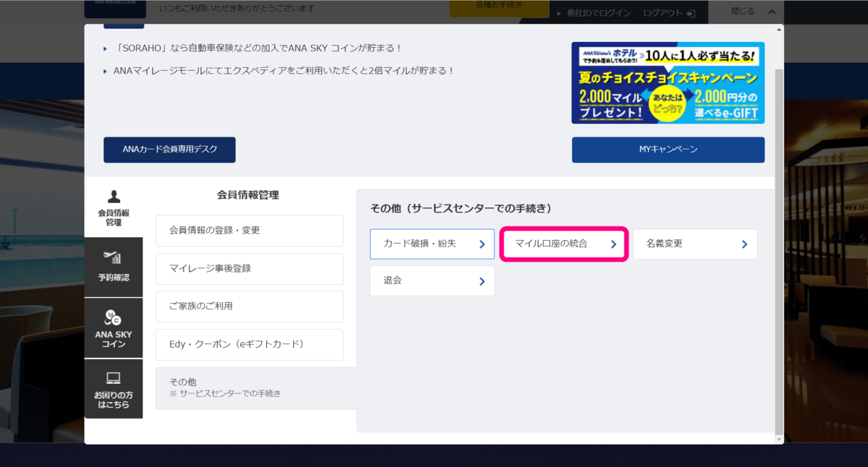Screen dimensions: 868x467
Task: Open カード破損・紛失 procedure
Action: (x=433, y=244)
